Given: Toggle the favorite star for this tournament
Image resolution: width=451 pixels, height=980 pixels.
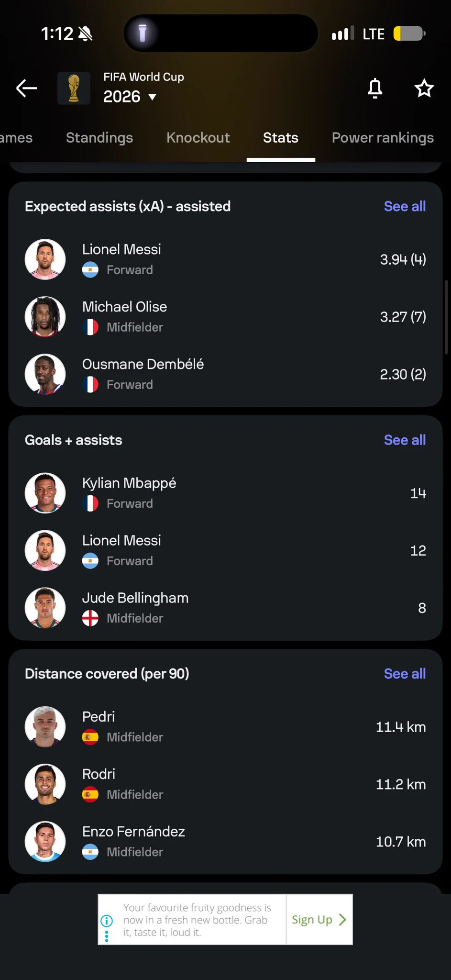Looking at the screenshot, I should pos(424,88).
